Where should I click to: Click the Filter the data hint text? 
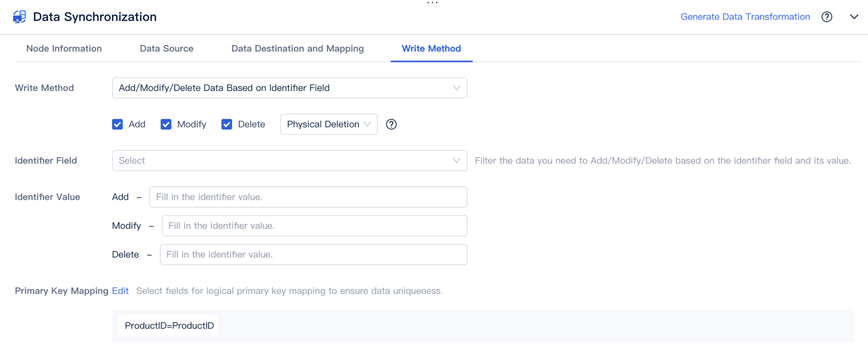(x=663, y=160)
